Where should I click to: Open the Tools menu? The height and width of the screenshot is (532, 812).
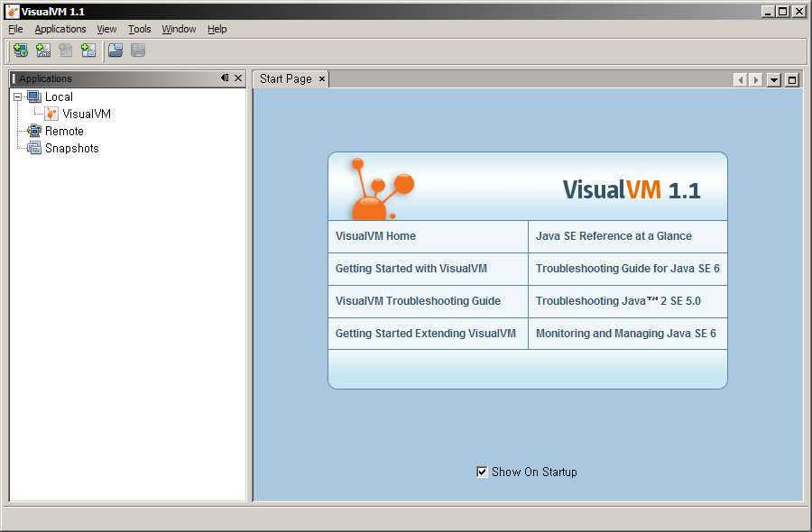point(140,29)
